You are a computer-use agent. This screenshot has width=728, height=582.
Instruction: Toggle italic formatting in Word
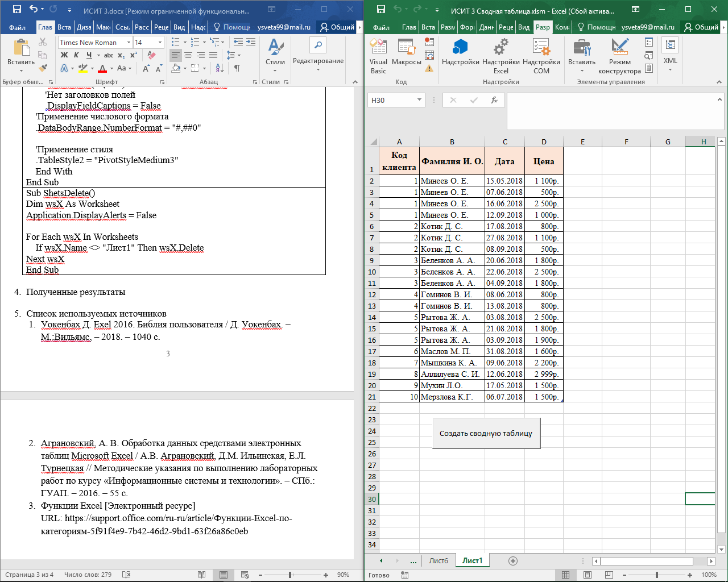tap(76, 55)
